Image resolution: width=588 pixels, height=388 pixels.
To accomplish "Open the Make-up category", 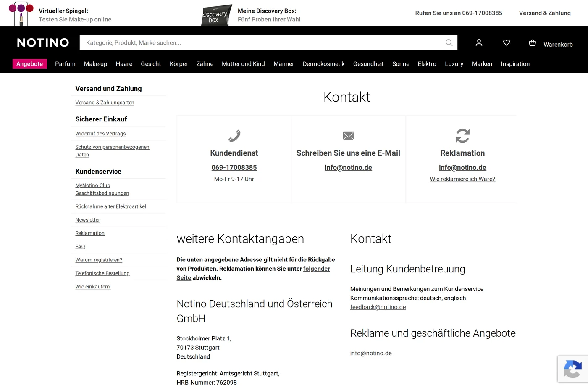I will point(95,64).
